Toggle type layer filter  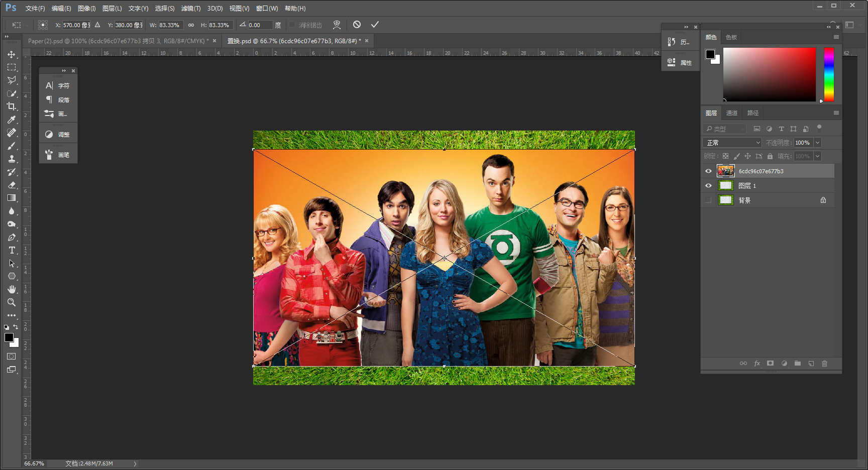coord(782,129)
